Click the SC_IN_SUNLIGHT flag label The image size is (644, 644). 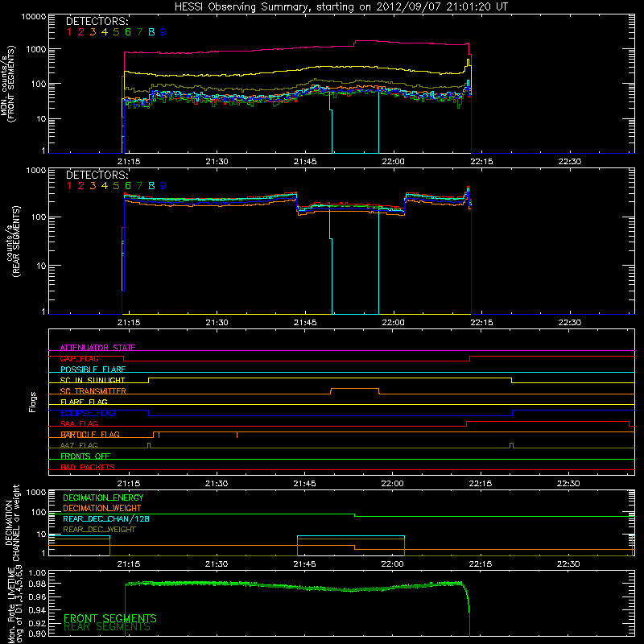(x=93, y=380)
